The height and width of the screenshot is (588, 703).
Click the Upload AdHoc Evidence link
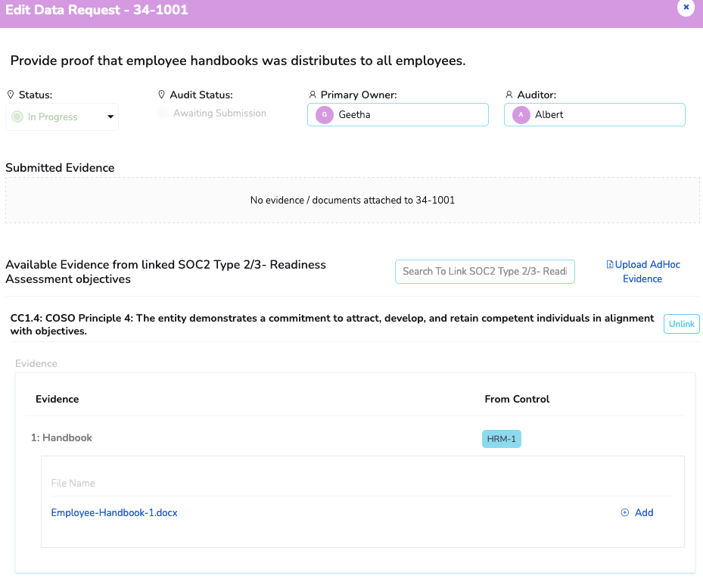(x=643, y=271)
